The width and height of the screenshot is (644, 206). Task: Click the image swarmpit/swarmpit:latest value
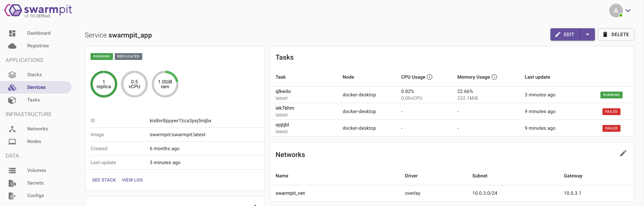[x=178, y=135]
